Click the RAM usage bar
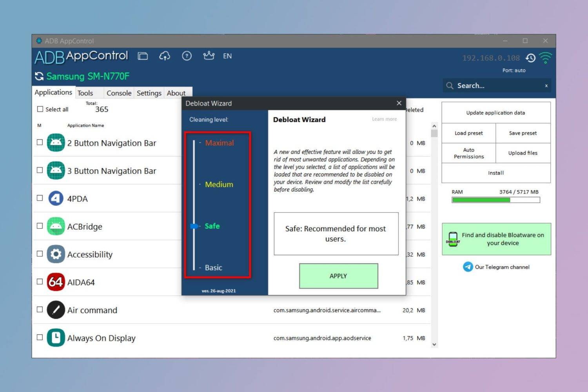 click(496, 200)
